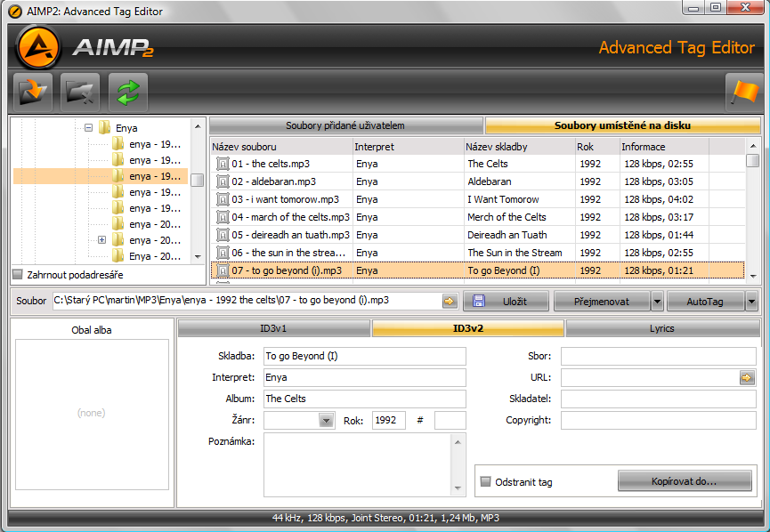Select row 03 - i want tomorow.mp3
This screenshot has width=770, height=532.
point(477,199)
